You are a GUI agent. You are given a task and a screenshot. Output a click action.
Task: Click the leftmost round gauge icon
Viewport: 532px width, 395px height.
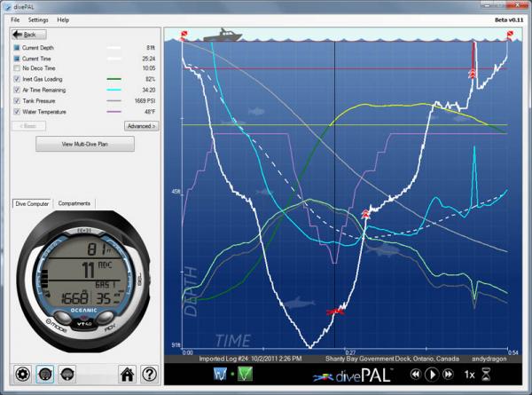click(x=21, y=375)
